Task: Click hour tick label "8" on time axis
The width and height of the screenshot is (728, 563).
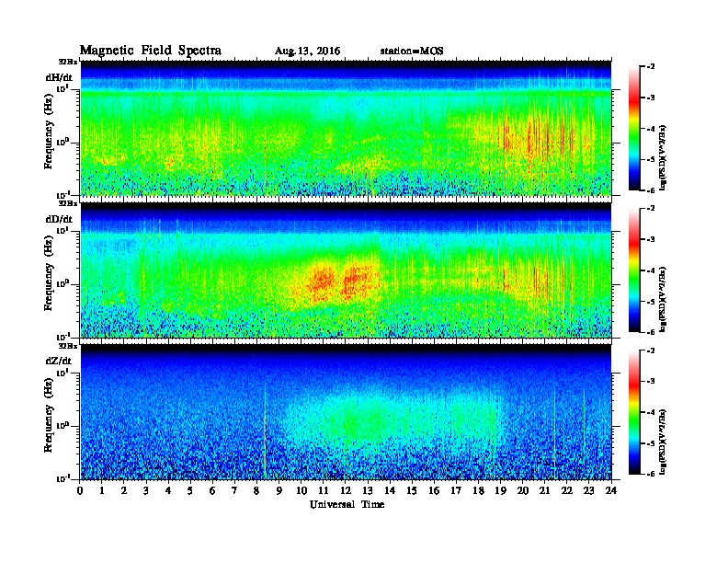Action: point(256,491)
